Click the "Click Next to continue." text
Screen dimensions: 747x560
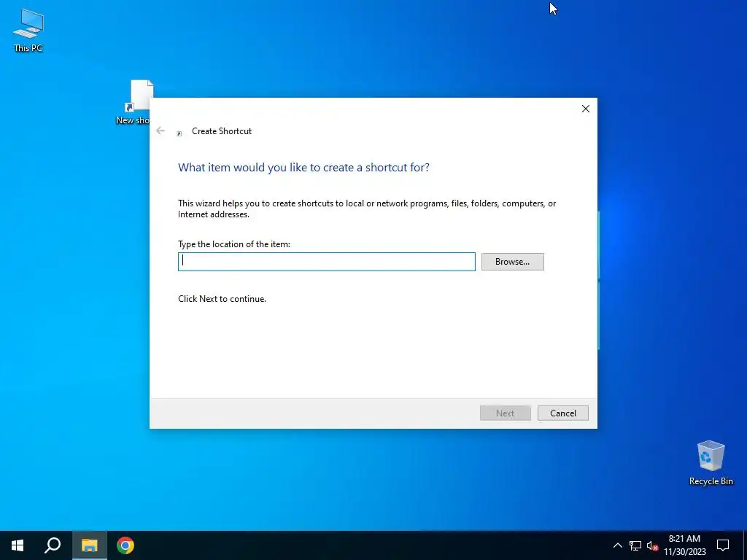(x=222, y=298)
